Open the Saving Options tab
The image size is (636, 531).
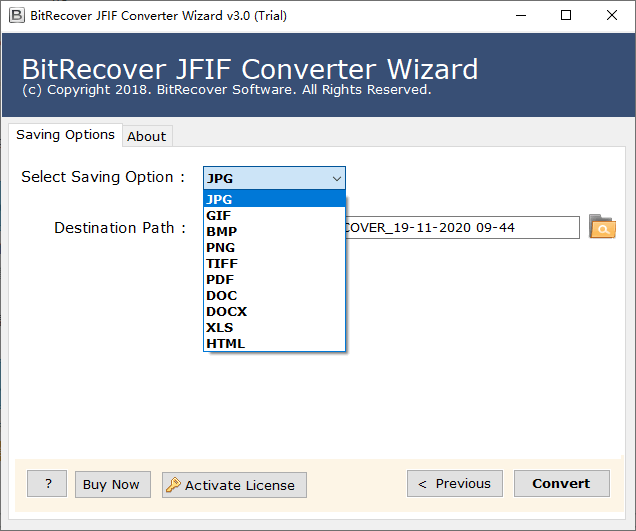point(65,134)
